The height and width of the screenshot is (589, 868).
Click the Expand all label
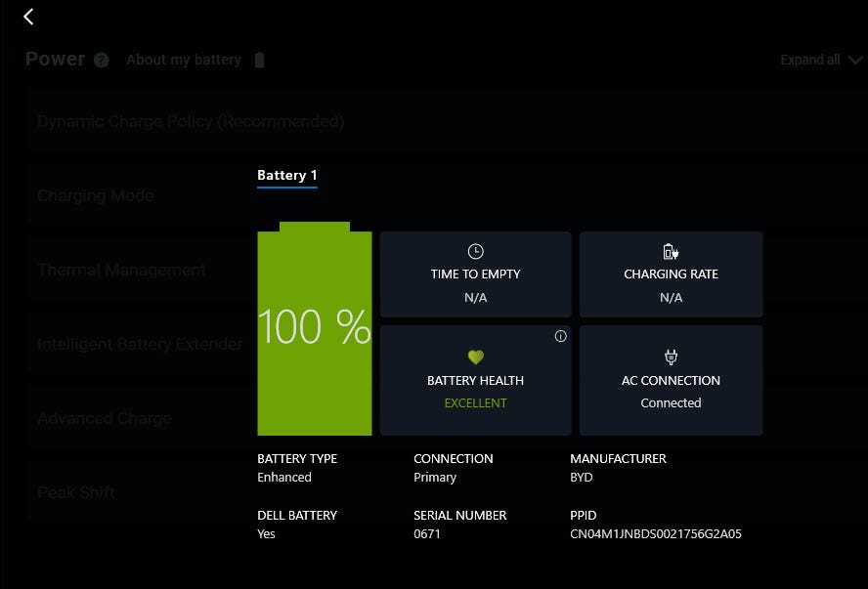point(810,60)
